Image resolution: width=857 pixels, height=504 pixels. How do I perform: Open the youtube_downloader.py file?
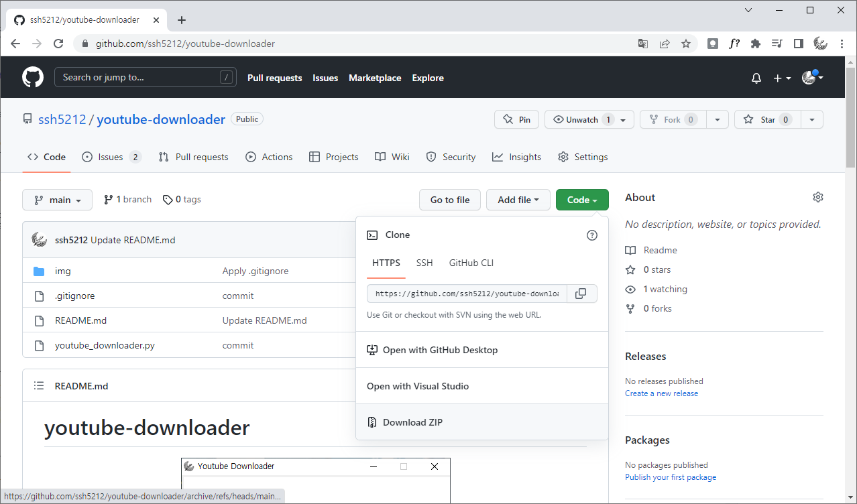(x=105, y=345)
